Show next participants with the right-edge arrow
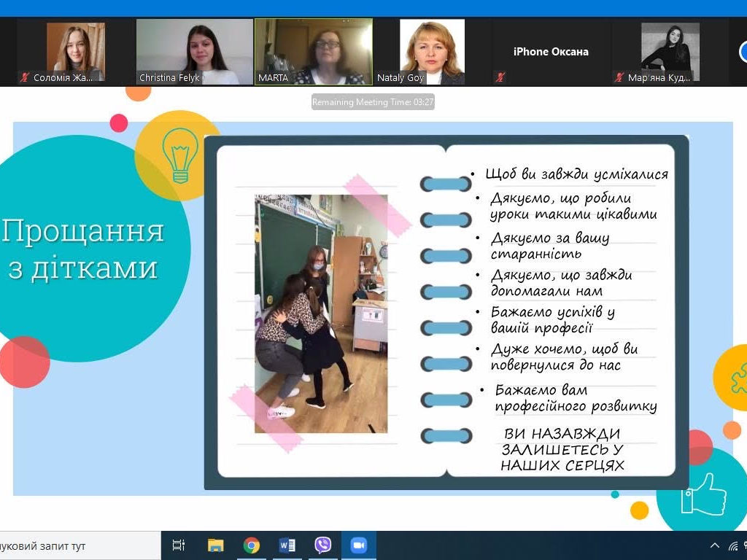 pos(743,51)
